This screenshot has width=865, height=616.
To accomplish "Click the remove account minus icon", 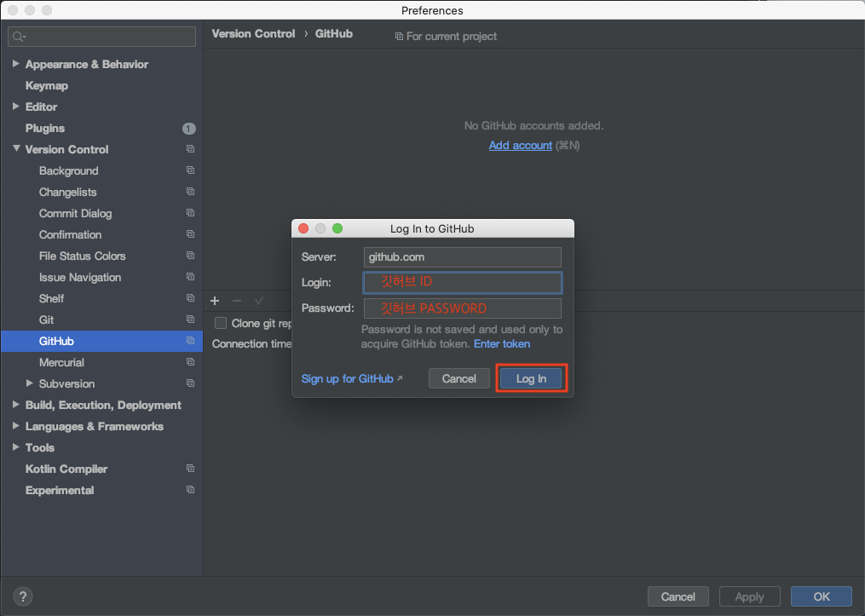I will pyautogui.click(x=237, y=301).
